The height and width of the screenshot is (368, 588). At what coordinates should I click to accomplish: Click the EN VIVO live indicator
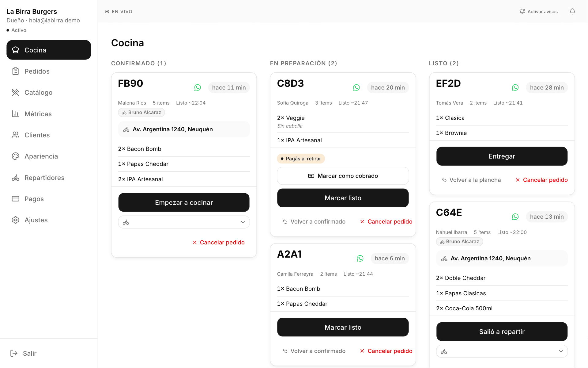click(x=119, y=12)
